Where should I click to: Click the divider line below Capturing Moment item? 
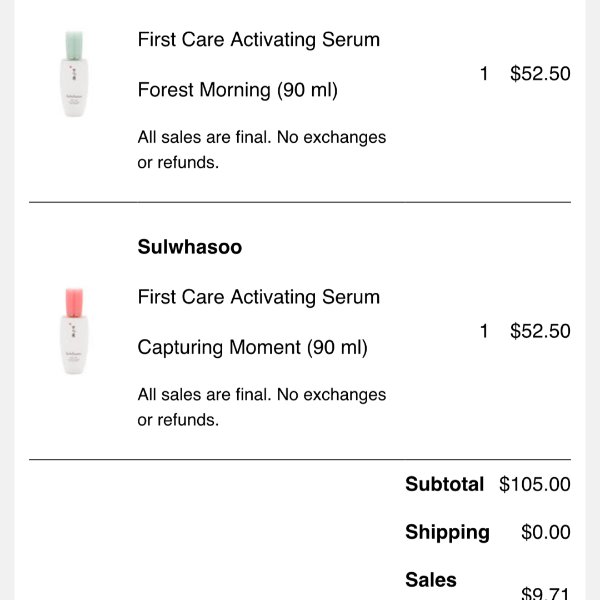click(x=300, y=459)
